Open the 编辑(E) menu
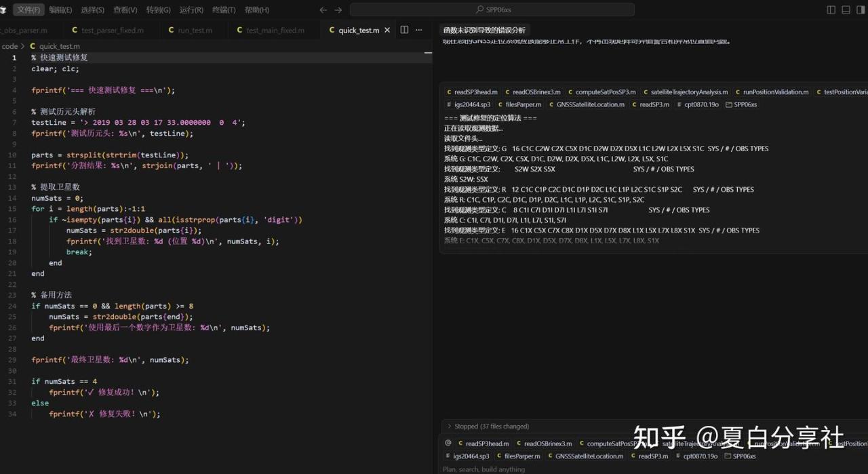Viewport: 868px width, 474px height. [60, 10]
